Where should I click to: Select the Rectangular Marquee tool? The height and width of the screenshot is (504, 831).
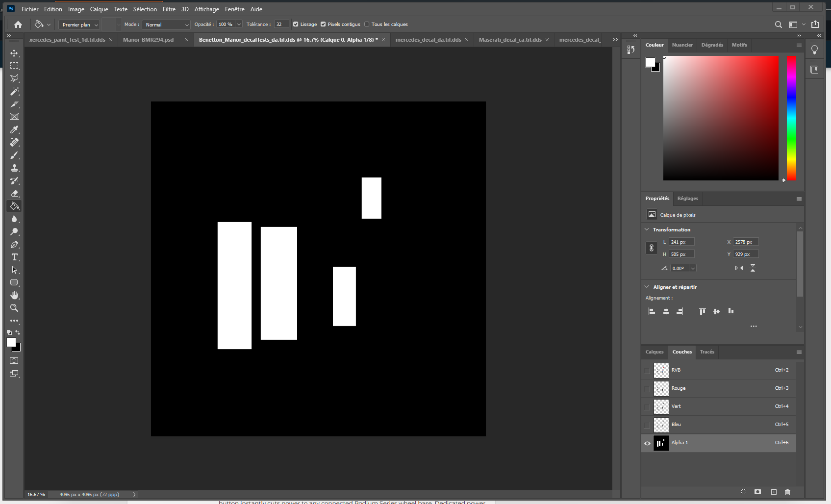point(14,66)
